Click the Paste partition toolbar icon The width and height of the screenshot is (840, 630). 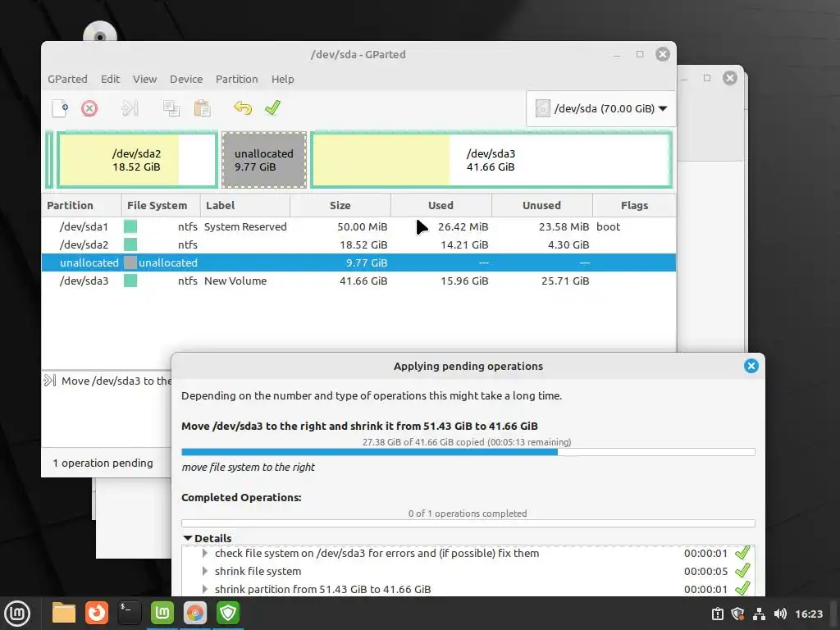click(x=202, y=108)
